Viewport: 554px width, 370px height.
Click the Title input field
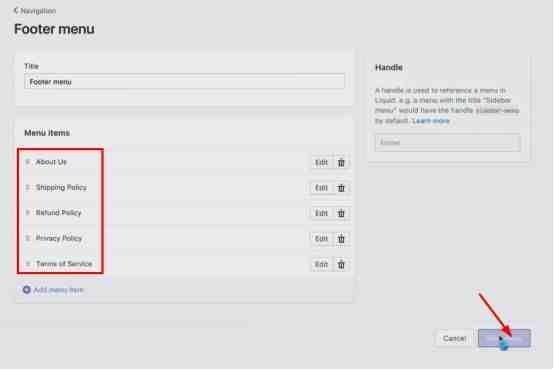(x=184, y=82)
